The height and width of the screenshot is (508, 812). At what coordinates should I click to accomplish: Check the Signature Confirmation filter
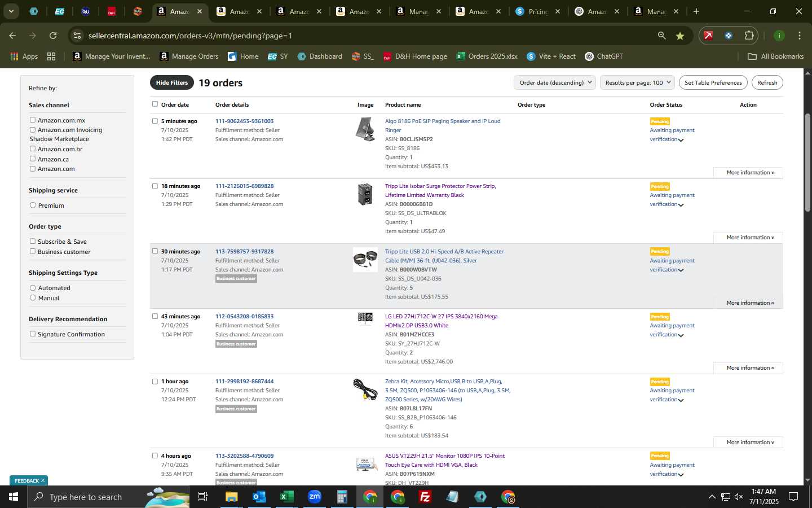pos(33,334)
